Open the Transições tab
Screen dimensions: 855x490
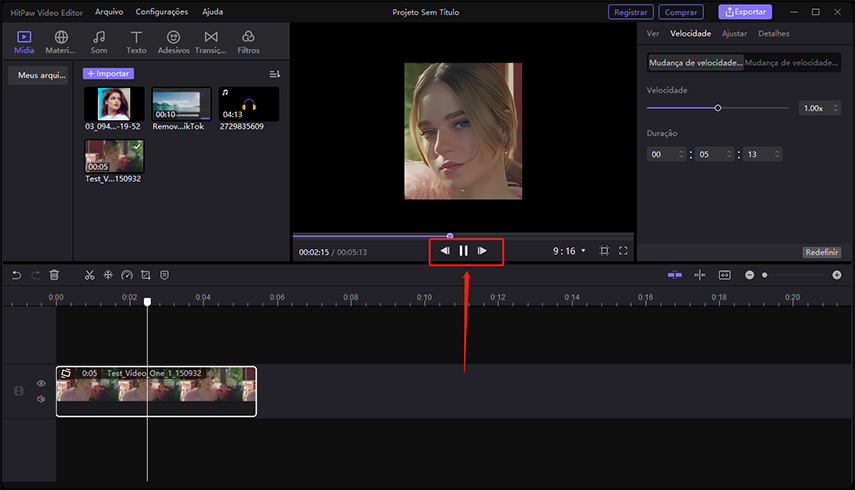[x=211, y=42]
